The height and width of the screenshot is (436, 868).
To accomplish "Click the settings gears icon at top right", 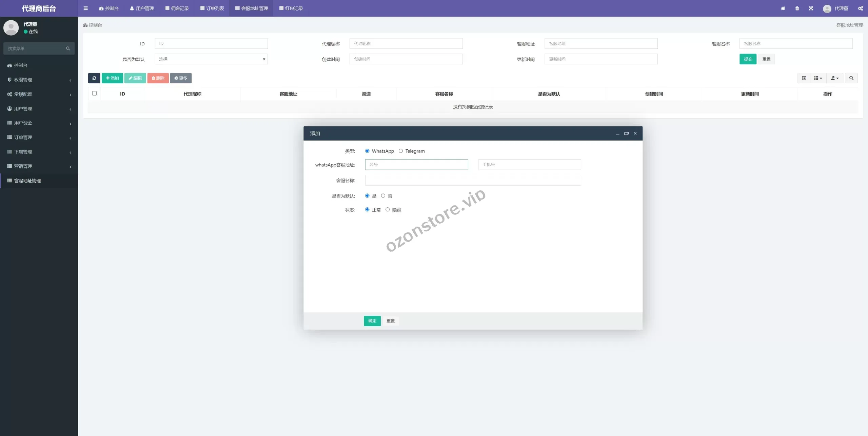I will pyautogui.click(x=861, y=8).
